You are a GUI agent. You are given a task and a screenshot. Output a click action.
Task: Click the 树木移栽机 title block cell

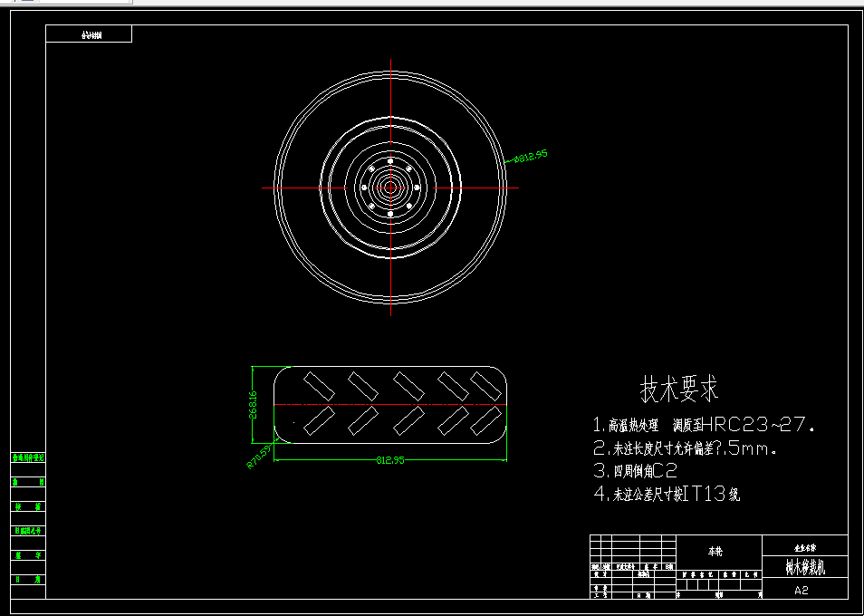click(805, 567)
